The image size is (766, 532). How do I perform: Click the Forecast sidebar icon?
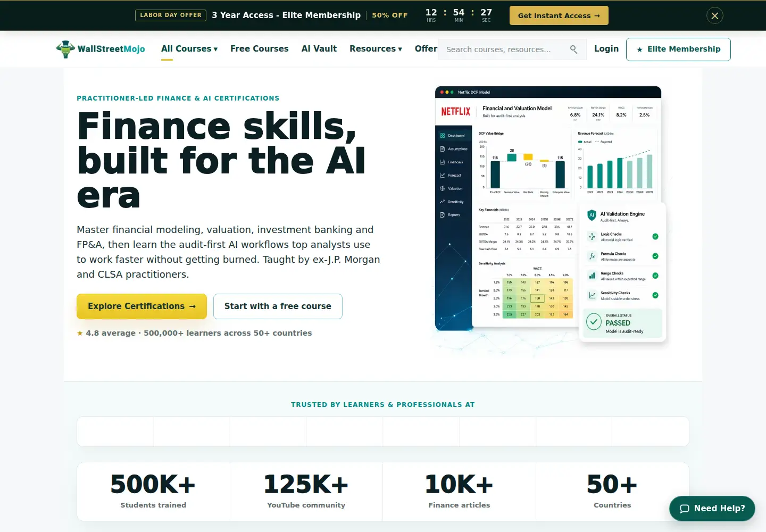443,175
